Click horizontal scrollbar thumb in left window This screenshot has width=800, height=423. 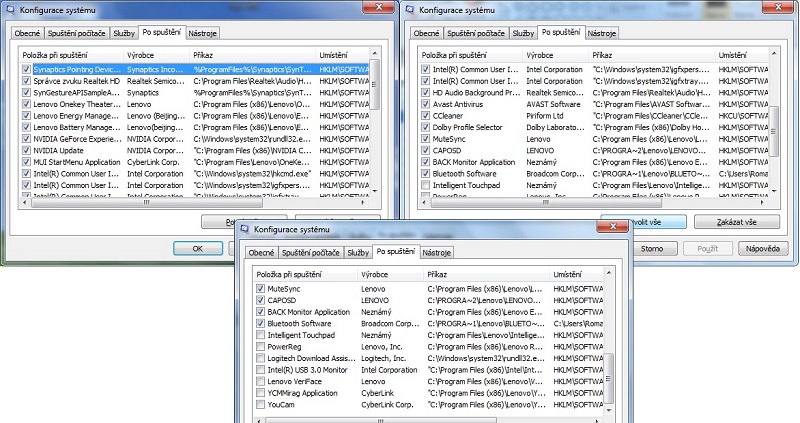tap(147, 203)
